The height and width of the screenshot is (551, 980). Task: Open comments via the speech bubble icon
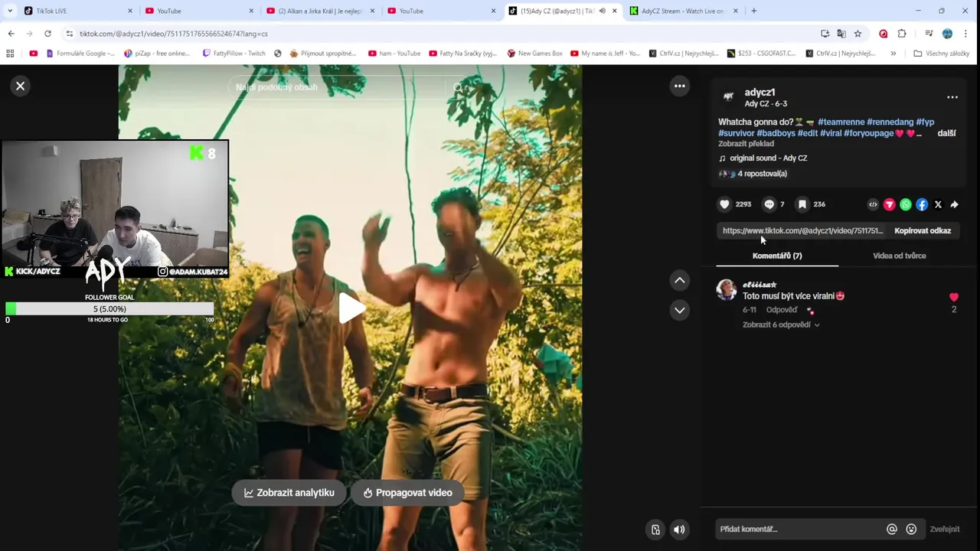(769, 204)
